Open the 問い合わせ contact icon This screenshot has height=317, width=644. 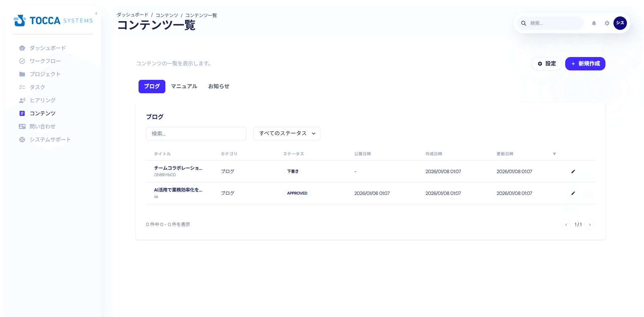pyautogui.click(x=22, y=126)
